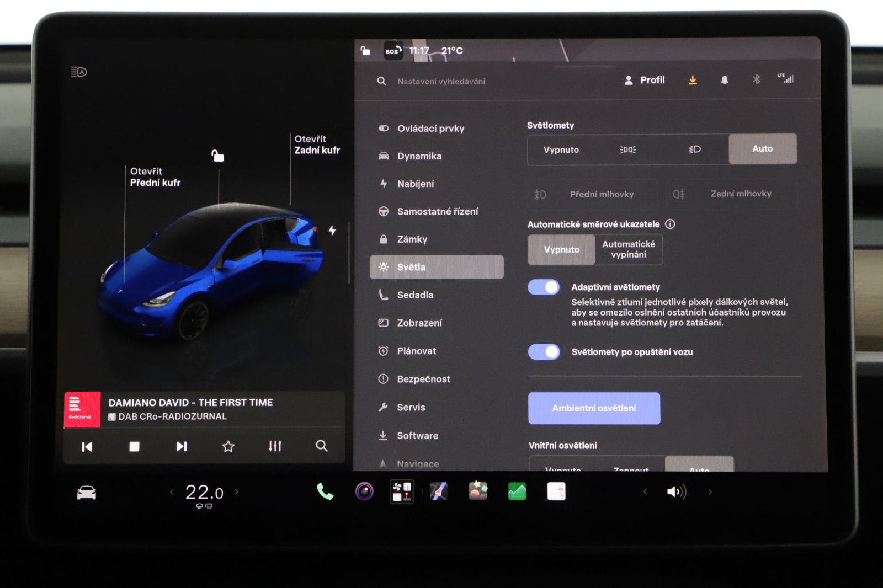Raise volume with right chevron
The height and width of the screenshot is (588, 883).
(x=710, y=491)
